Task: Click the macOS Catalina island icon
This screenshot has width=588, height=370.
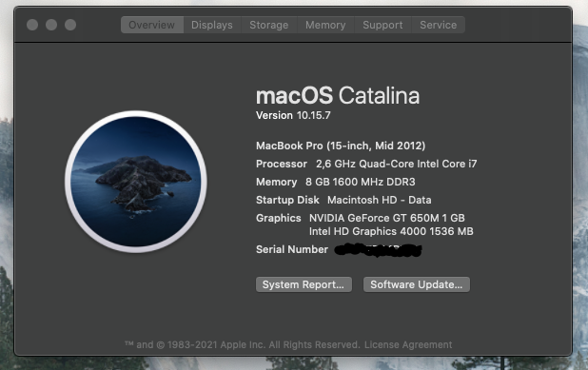Action: coord(136,182)
